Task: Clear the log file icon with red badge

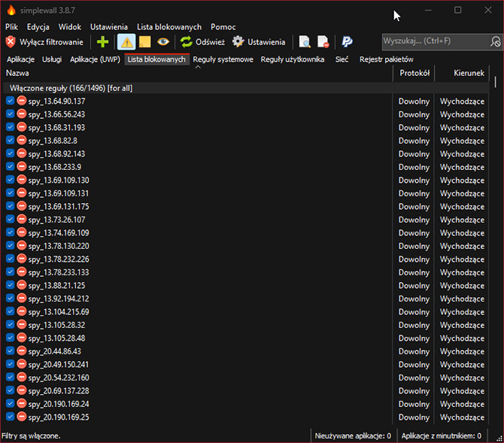Action: (323, 42)
